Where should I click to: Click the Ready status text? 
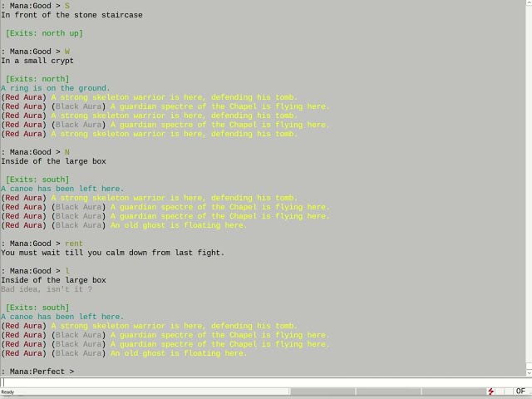(7, 392)
